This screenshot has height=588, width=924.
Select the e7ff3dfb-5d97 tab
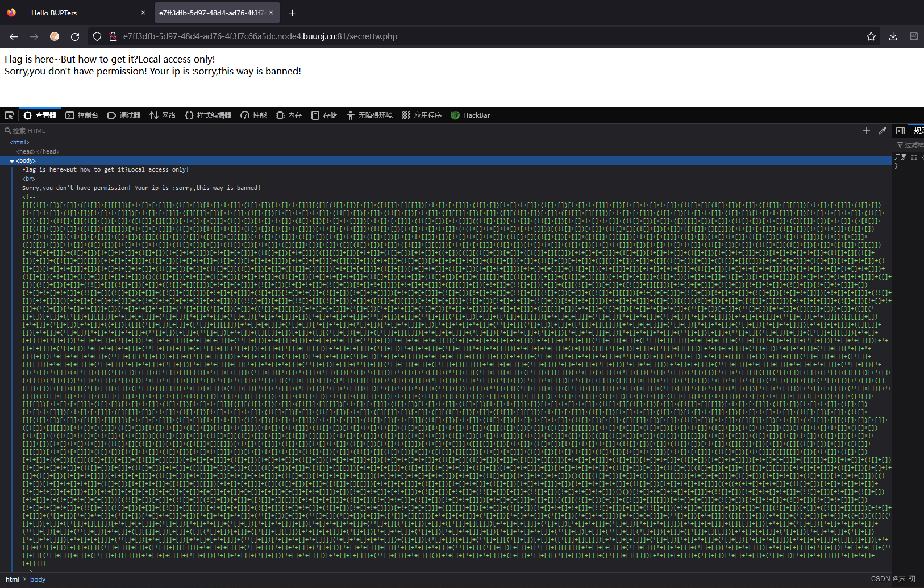click(x=217, y=13)
